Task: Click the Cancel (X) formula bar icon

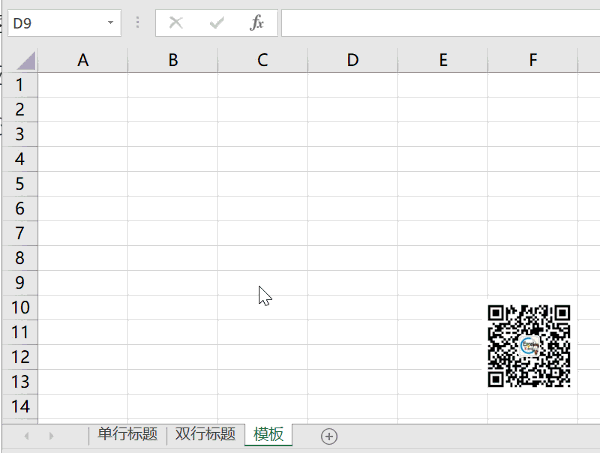Action: click(x=176, y=23)
